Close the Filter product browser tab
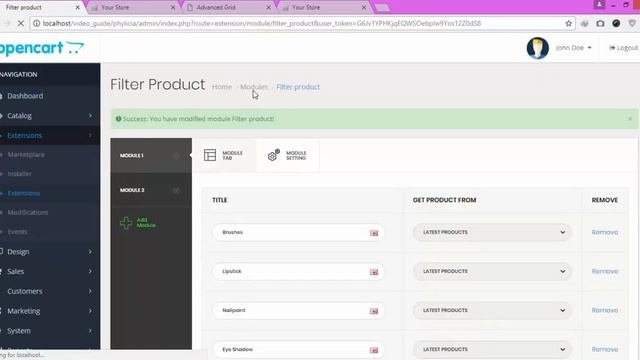Image resolution: width=640 pixels, height=360 pixels. click(77, 7)
